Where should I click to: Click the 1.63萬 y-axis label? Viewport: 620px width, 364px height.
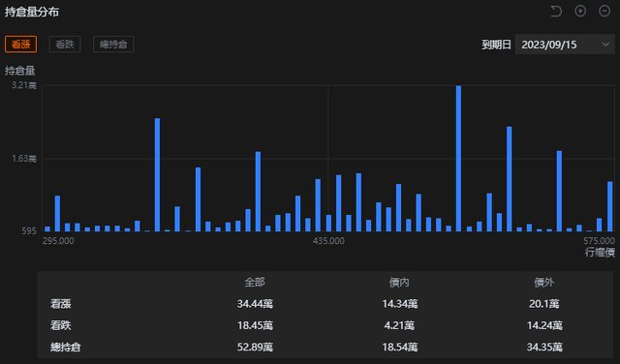pos(24,159)
